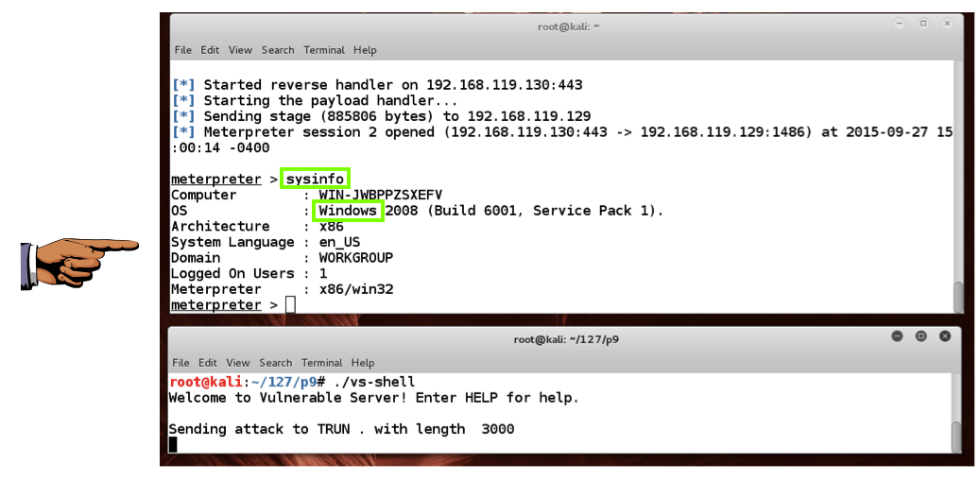Click 'Sending stage (885806 bytes)' line

(381, 116)
